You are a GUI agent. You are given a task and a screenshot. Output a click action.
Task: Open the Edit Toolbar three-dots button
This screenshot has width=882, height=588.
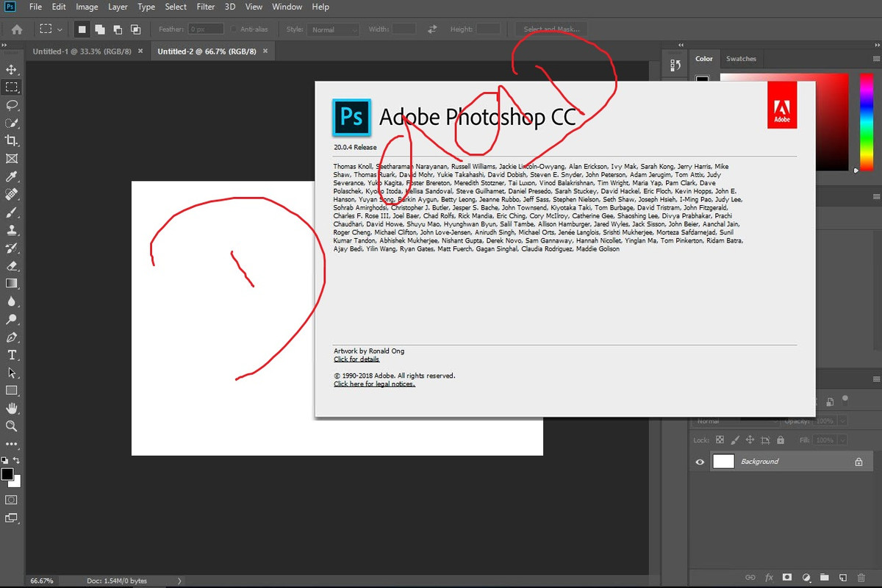tap(12, 443)
